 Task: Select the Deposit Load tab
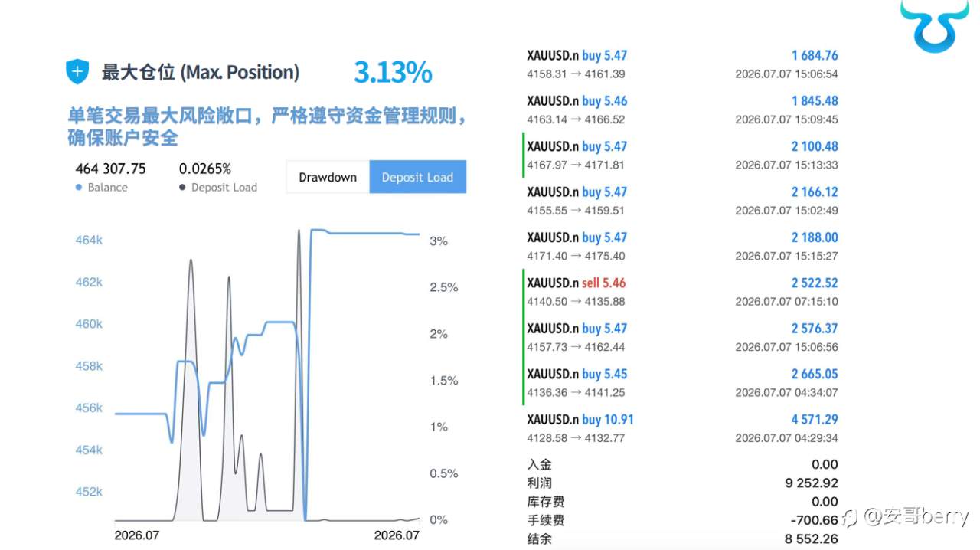pyautogui.click(x=417, y=177)
